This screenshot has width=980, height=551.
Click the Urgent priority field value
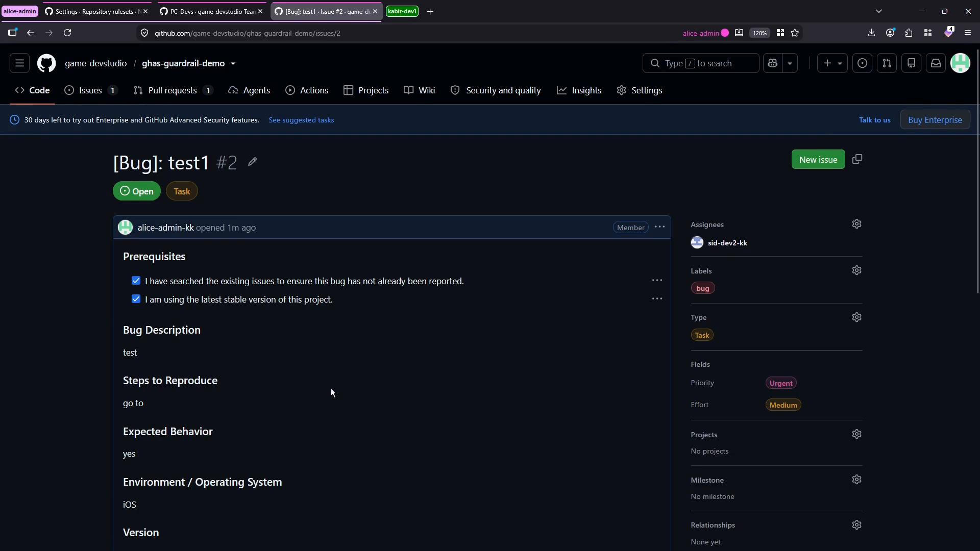pyautogui.click(x=781, y=383)
